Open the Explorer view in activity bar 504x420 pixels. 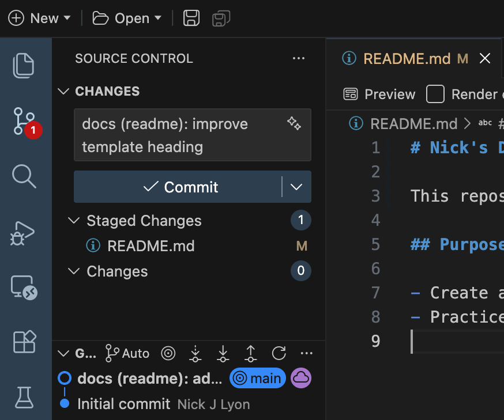25,65
